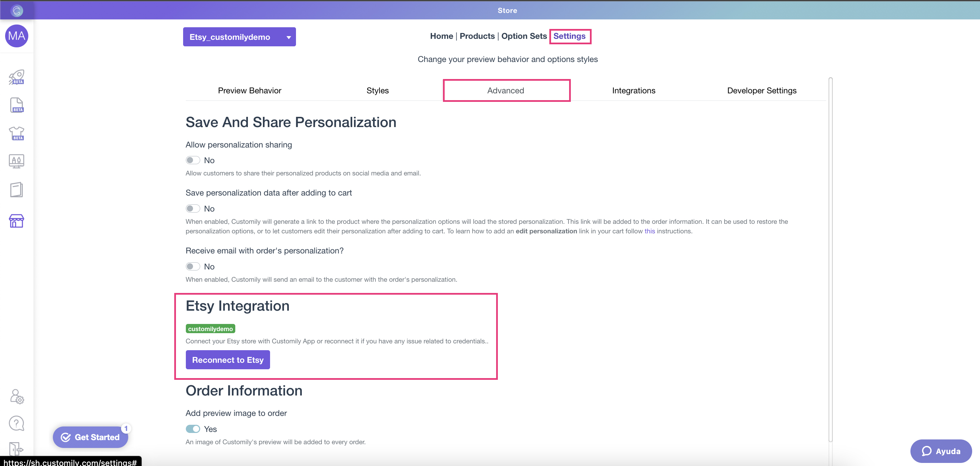Open the Styles tab
This screenshot has width=980, height=466.
pos(377,91)
